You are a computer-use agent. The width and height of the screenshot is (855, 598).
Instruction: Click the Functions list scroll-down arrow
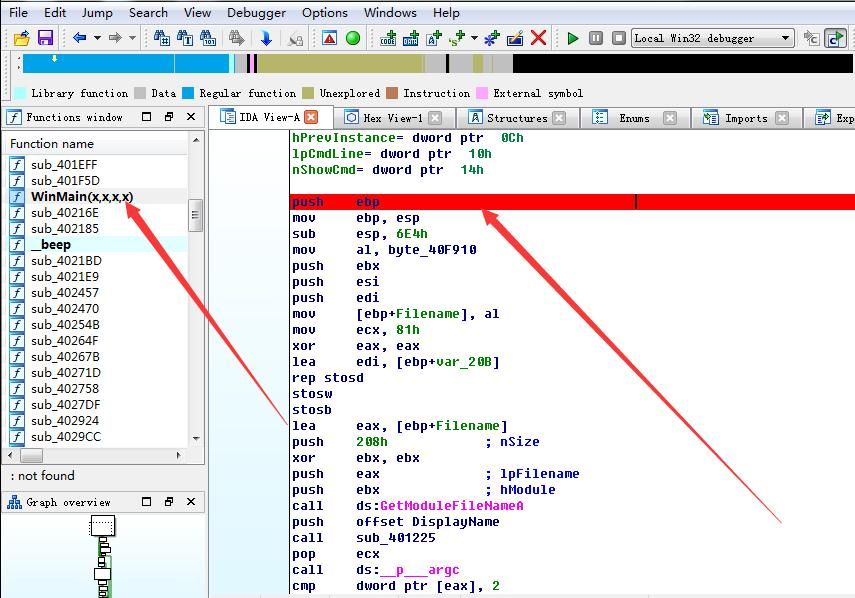pos(196,438)
